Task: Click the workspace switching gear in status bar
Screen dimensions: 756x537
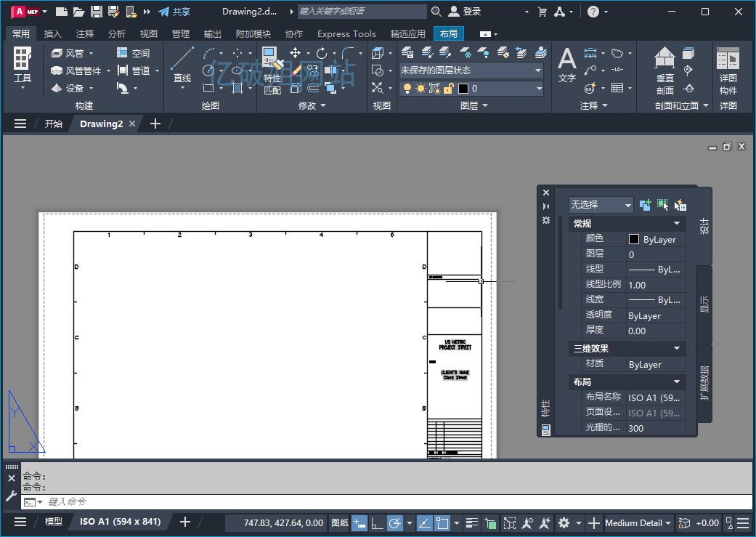Action: click(564, 522)
